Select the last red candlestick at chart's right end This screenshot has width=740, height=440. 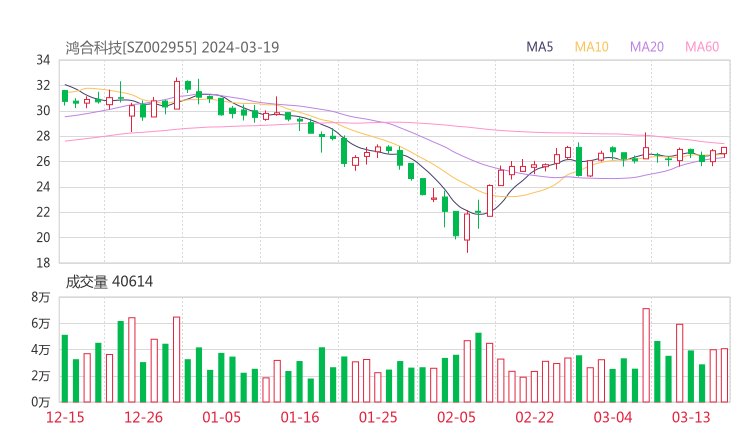point(724,151)
